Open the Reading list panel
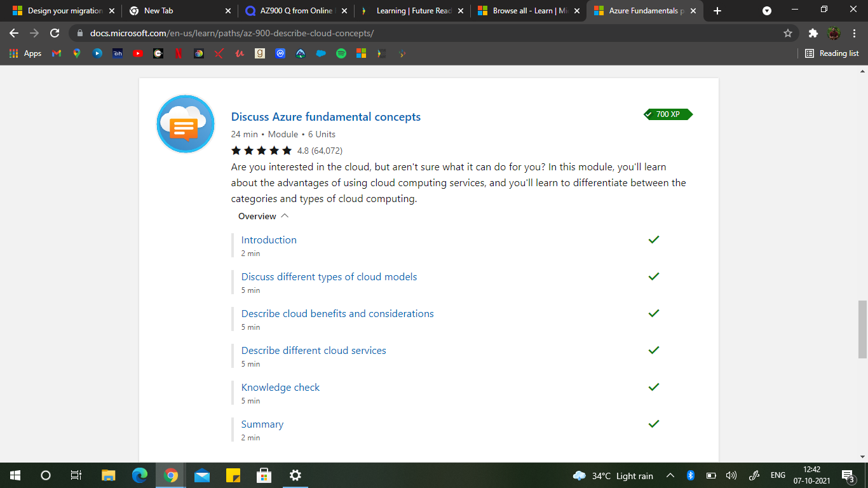Screen dimensions: 868x488 (x=832, y=53)
